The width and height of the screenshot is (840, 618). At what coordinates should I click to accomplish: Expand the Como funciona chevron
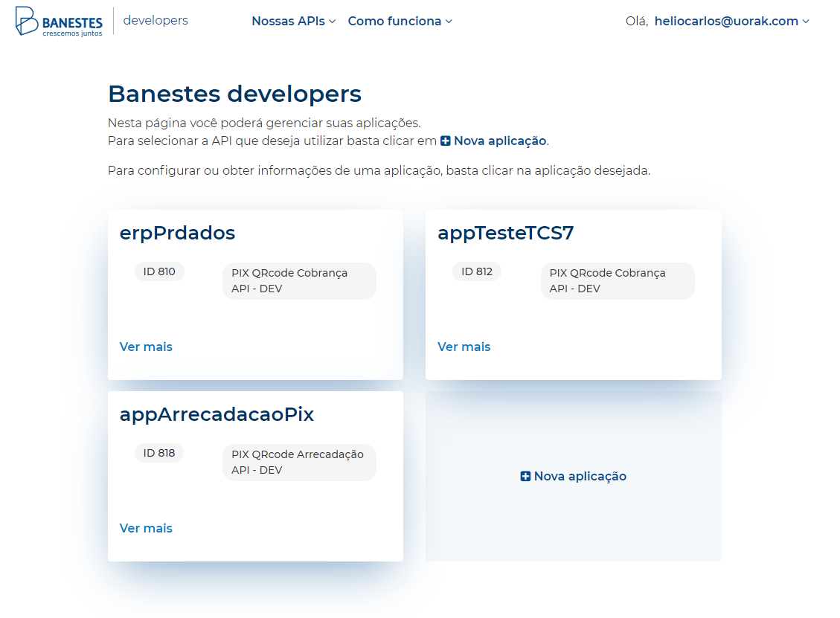[x=449, y=22]
